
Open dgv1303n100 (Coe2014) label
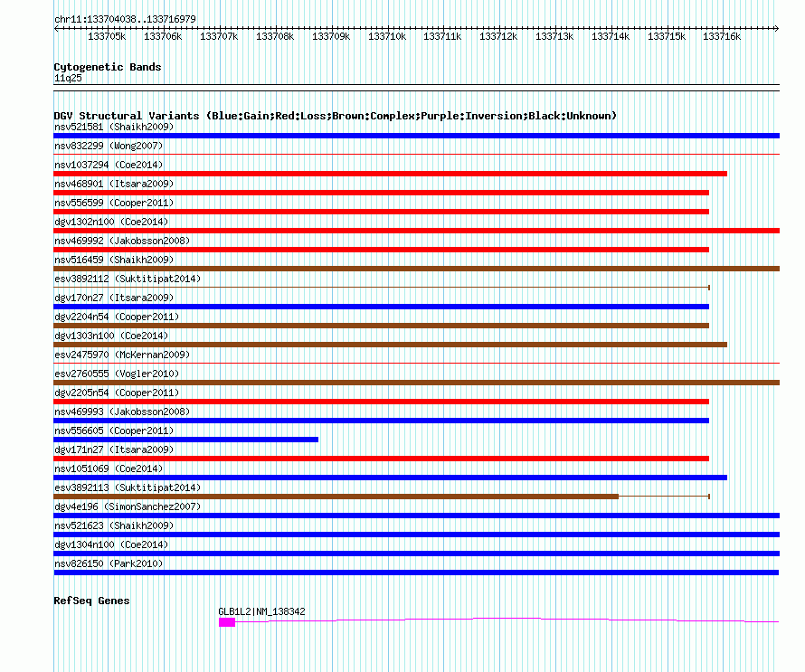pyautogui.click(x=111, y=336)
